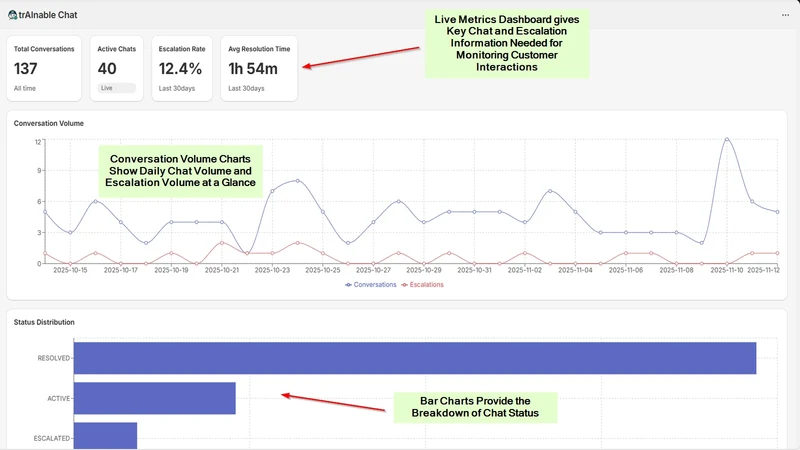800x450 pixels.
Task: Click the 2025-11-10 conversation peak point
Action: point(727,139)
